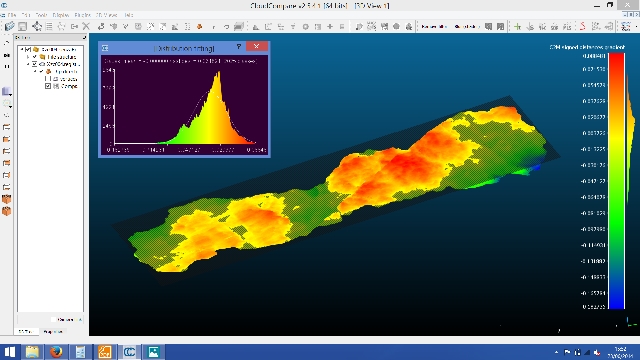Toggle the root folder checkbox in DB tree
The height and width of the screenshot is (360, 640).
point(28,49)
